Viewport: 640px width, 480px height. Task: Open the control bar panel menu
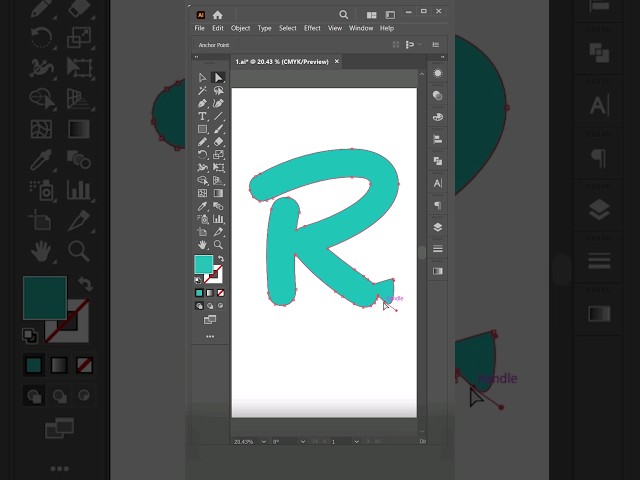pyautogui.click(x=436, y=44)
